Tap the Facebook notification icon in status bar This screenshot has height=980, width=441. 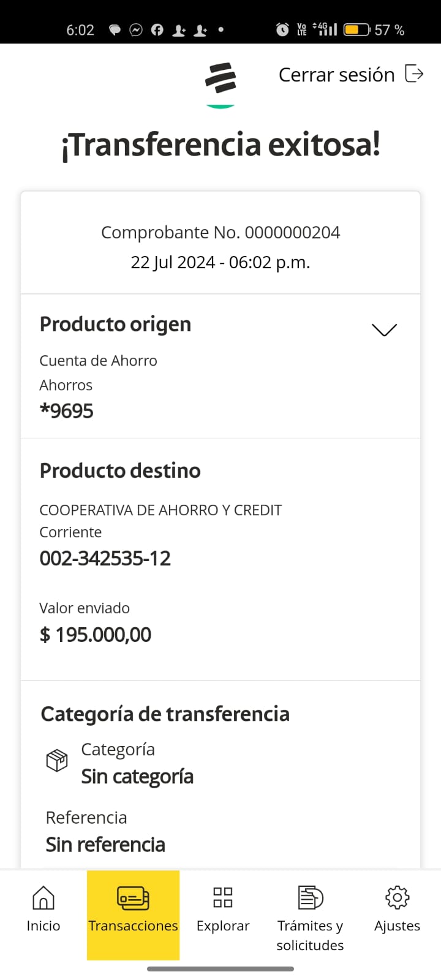point(157,30)
